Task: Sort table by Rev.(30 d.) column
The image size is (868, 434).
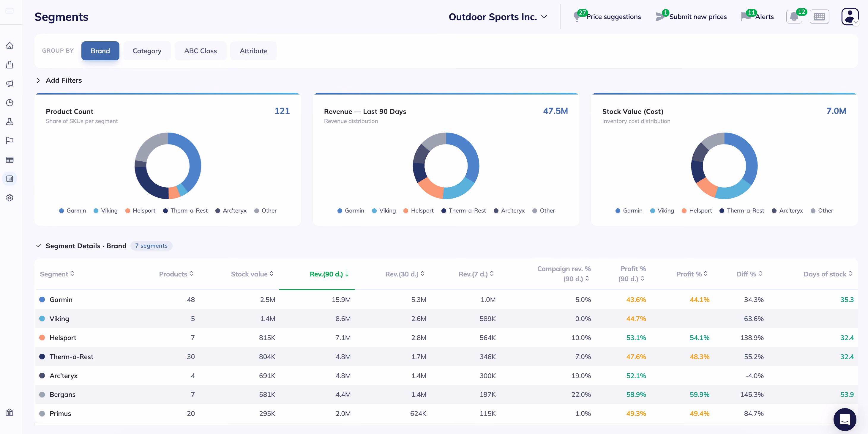Action: pyautogui.click(x=405, y=274)
